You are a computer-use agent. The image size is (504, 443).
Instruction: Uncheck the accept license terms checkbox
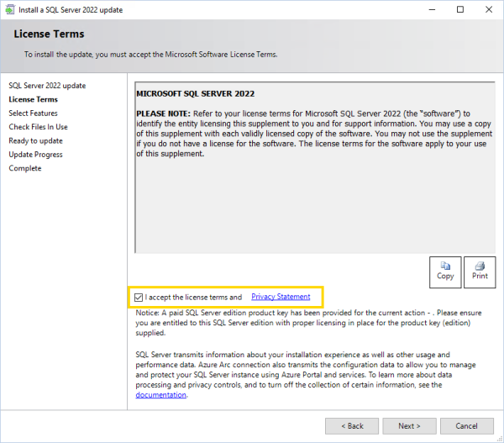139,298
